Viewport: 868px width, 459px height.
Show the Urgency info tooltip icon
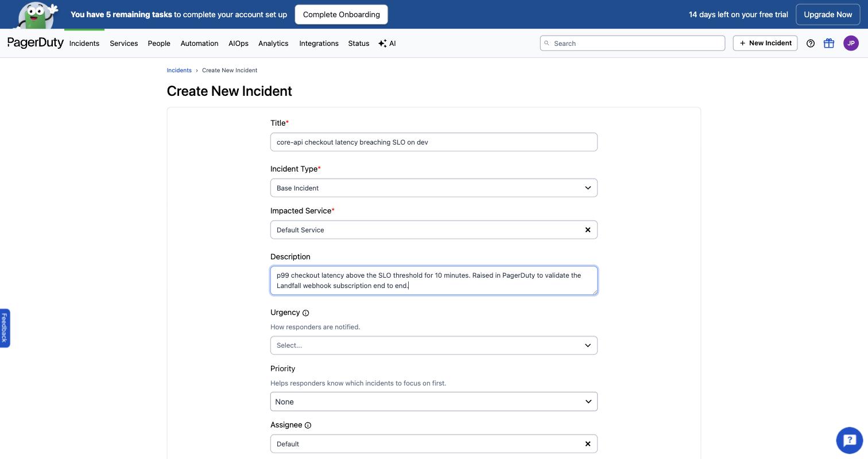[x=306, y=313]
